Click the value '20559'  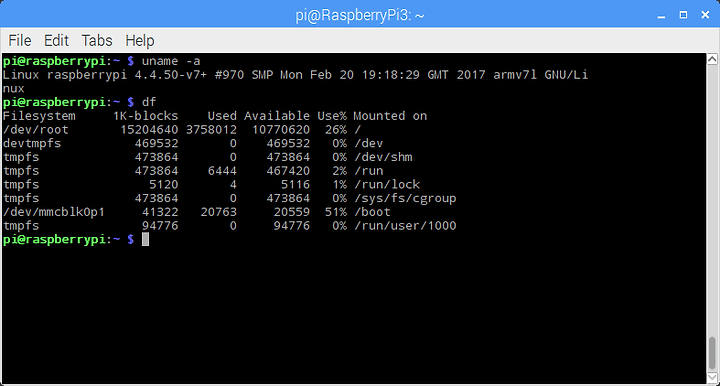pos(292,212)
